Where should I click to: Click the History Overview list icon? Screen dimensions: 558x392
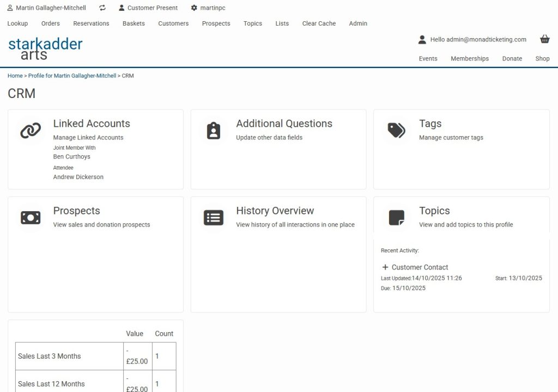point(214,218)
